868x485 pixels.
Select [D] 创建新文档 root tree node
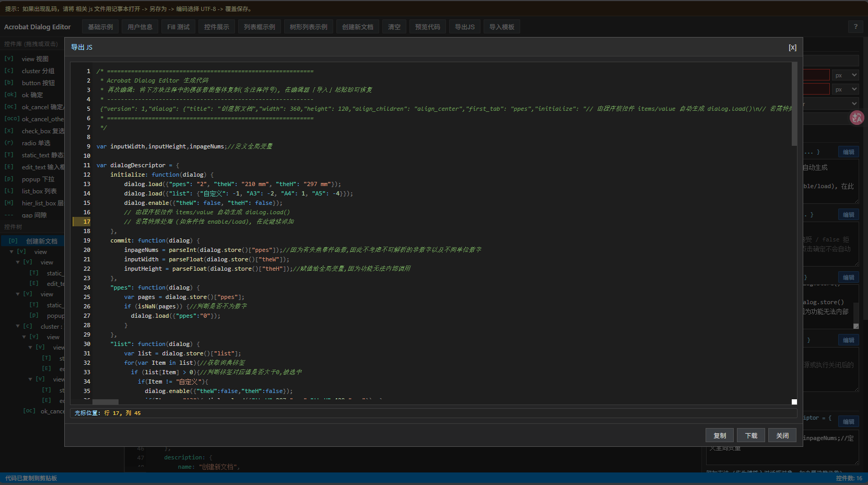coord(32,241)
